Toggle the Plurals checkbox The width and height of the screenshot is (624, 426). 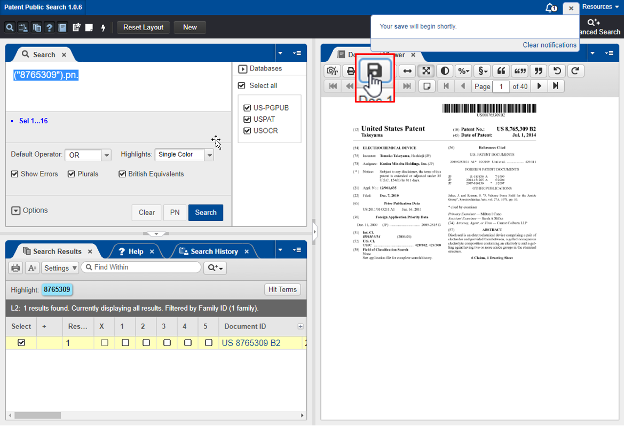(x=70, y=174)
